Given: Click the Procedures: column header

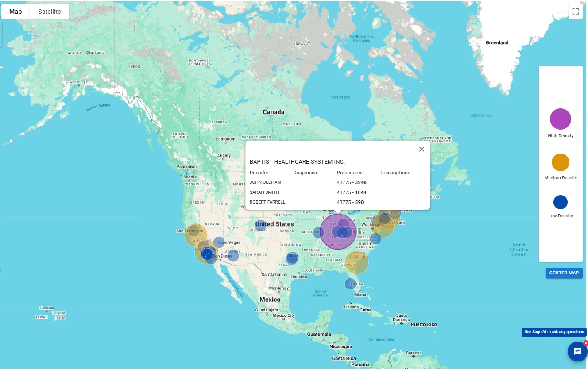Looking at the screenshot, I should [x=350, y=173].
